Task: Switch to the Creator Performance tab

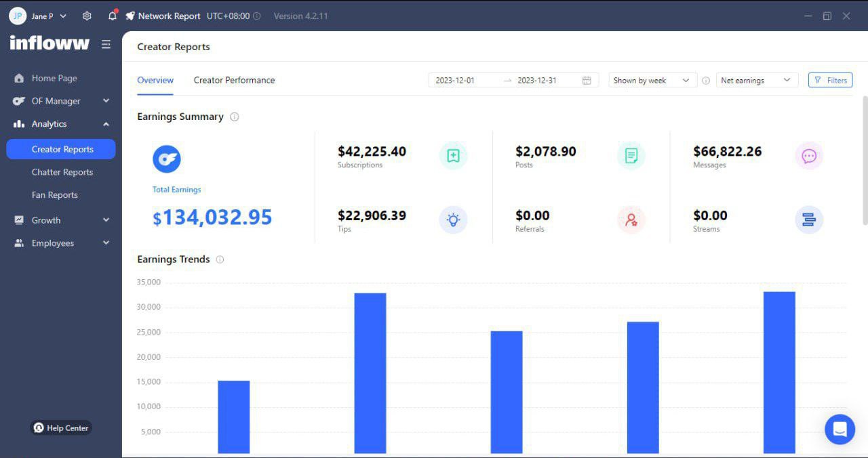Action: pyautogui.click(x=234, y=80)
